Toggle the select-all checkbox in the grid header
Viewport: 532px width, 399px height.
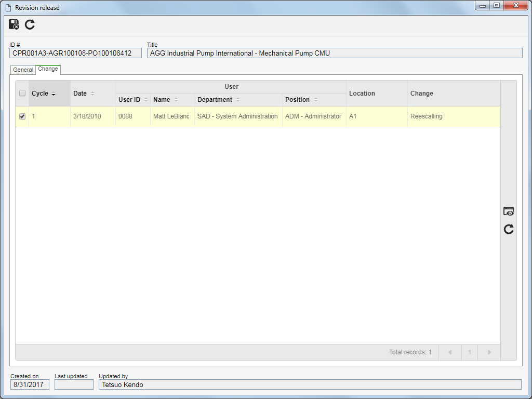(x=22, y=93)
